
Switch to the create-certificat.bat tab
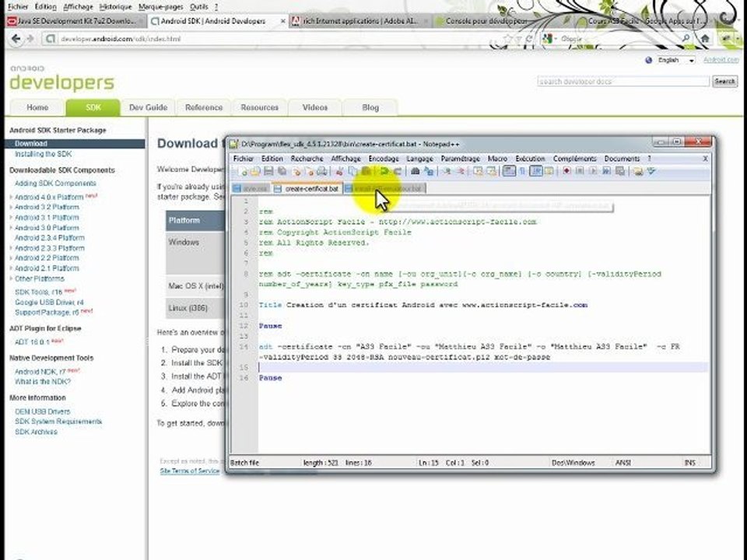click(x=307, y=188)
